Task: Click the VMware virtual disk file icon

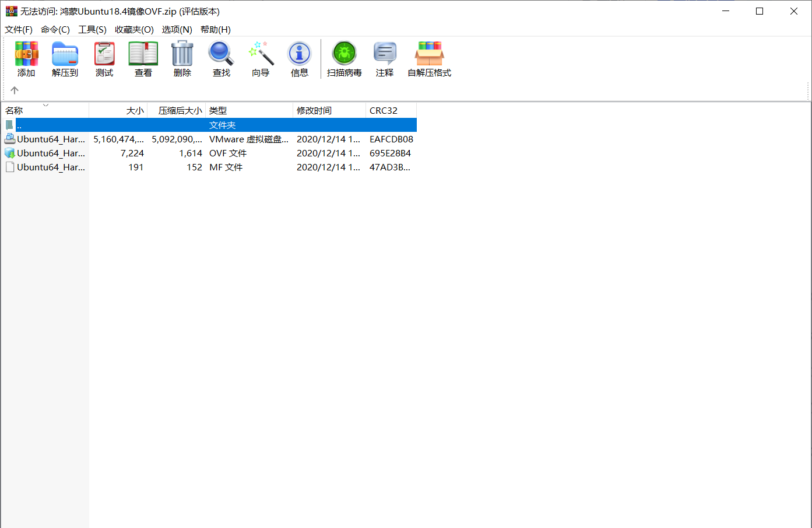Action: [x=10, y=139]
